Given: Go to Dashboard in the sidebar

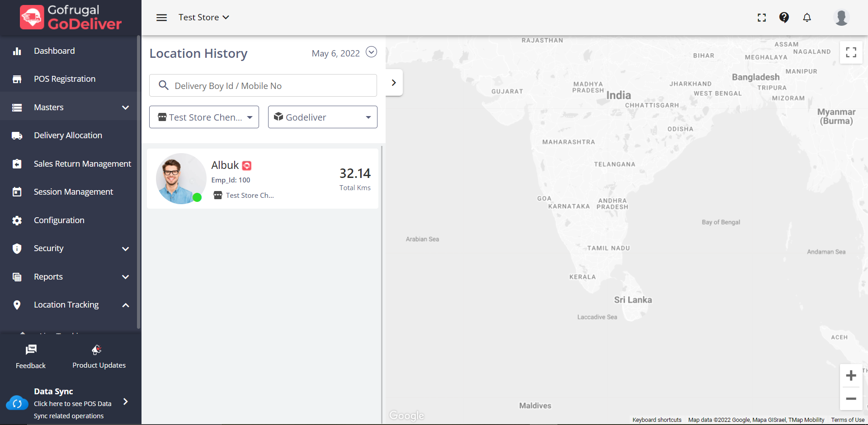Looking at the screenshot, I should coord(54,51).
